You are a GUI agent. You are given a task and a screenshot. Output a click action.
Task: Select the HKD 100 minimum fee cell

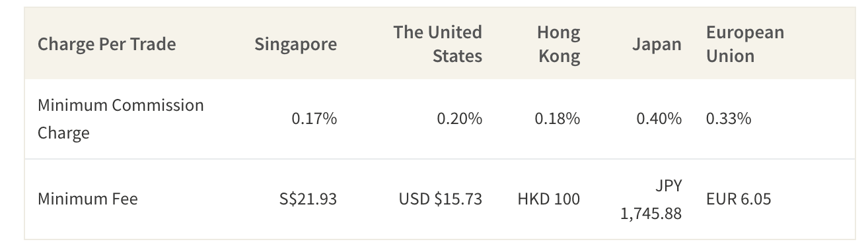point(549,199)
